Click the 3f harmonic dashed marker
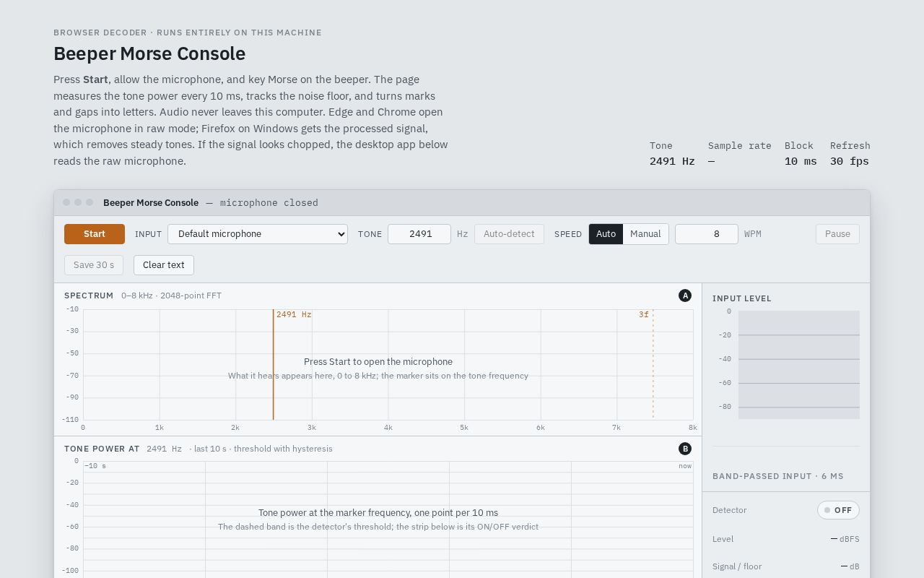This screenshot has height=578, width=924. [x=653, y=365]
